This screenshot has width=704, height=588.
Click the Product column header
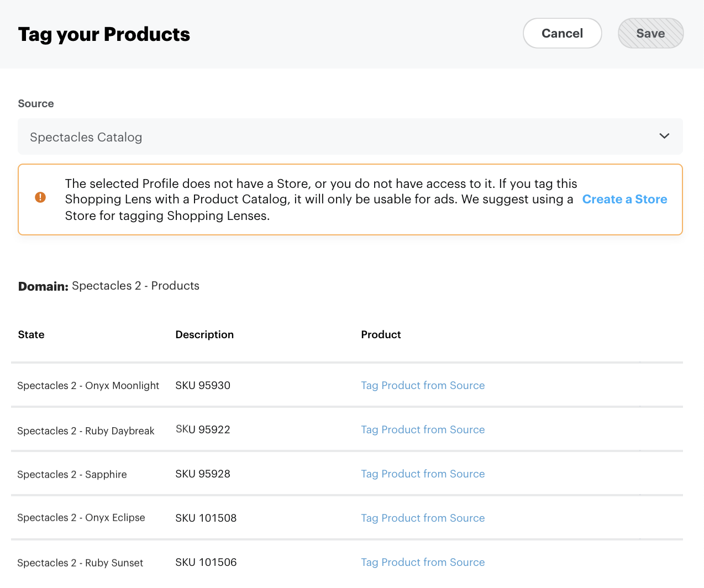(x=381, y=334)
